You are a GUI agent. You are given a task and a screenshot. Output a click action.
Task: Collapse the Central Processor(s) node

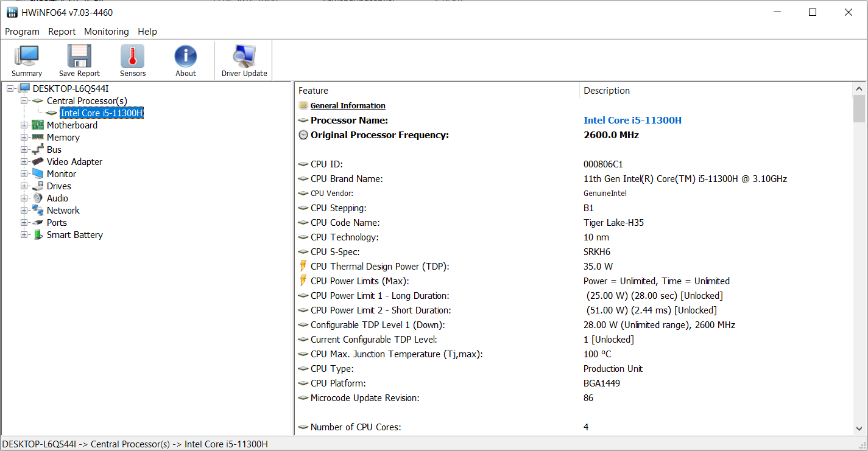[24, 101]
